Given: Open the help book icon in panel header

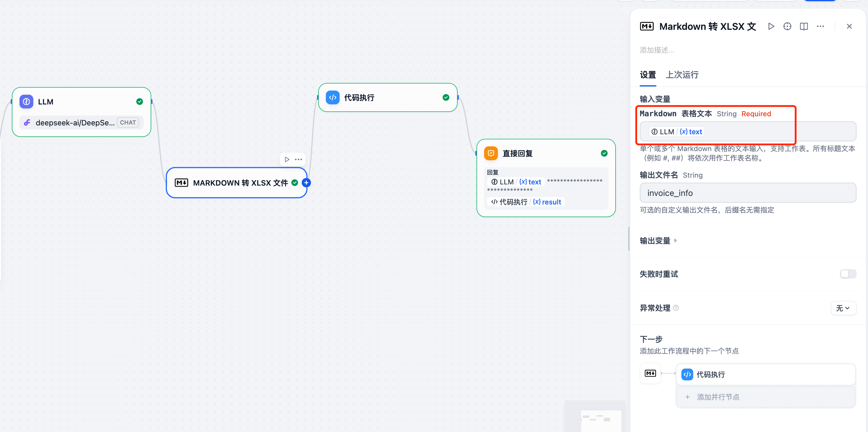Looking at the screenshot, I should click(x=804, y=26).
